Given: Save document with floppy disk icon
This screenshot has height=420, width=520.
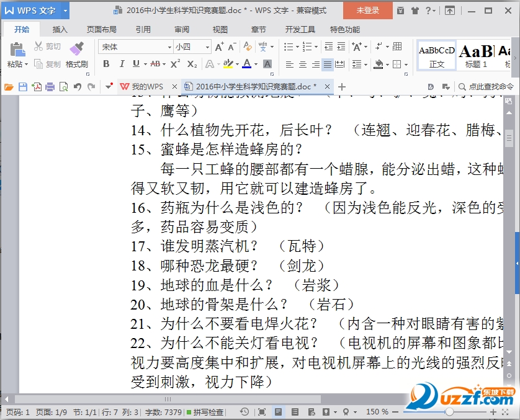Looking at the screenshot, I should (x=23, y=87).
